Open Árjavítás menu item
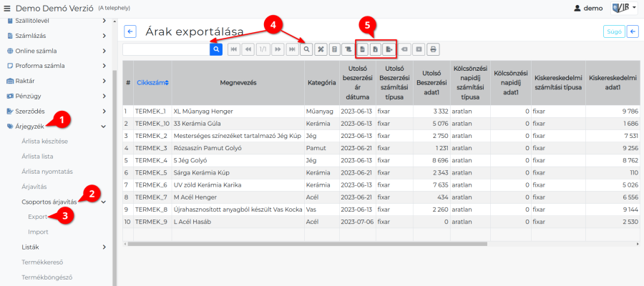Image resolution: width=644 pixels, height=286 pixels. coord(34,187)
